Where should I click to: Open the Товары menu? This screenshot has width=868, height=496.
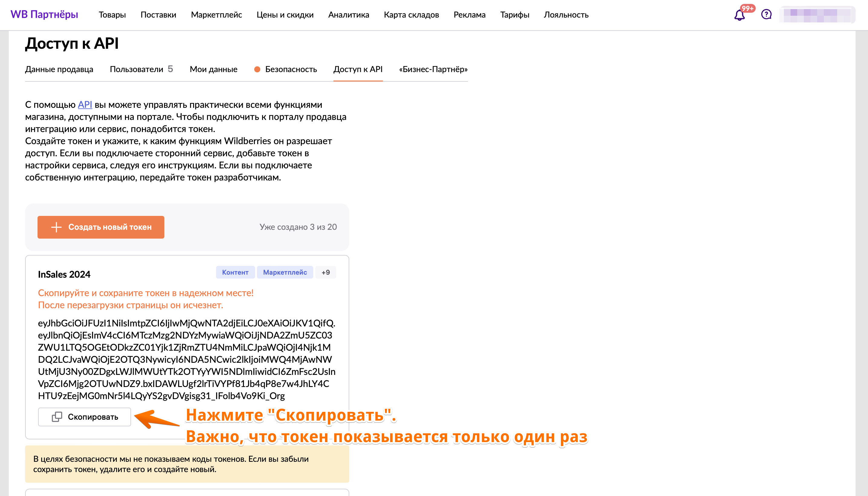click(x=112, y=15)
